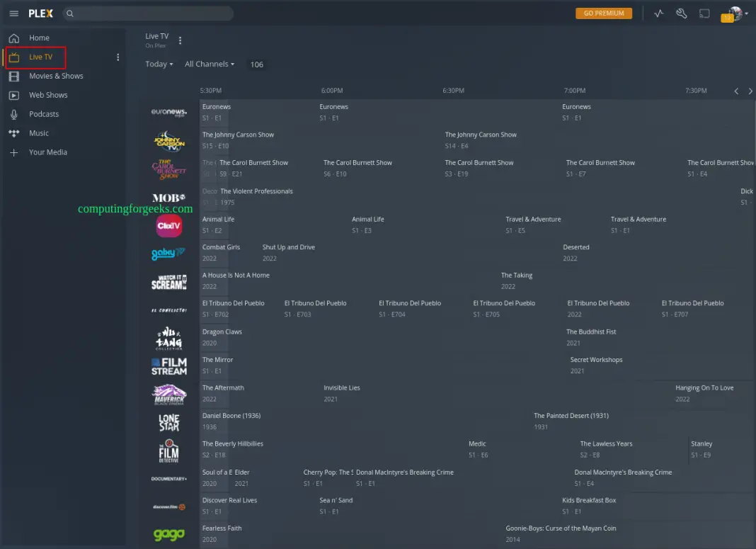Open the Today date dropdown
756x549 pixels.
[x=159, y=64]
